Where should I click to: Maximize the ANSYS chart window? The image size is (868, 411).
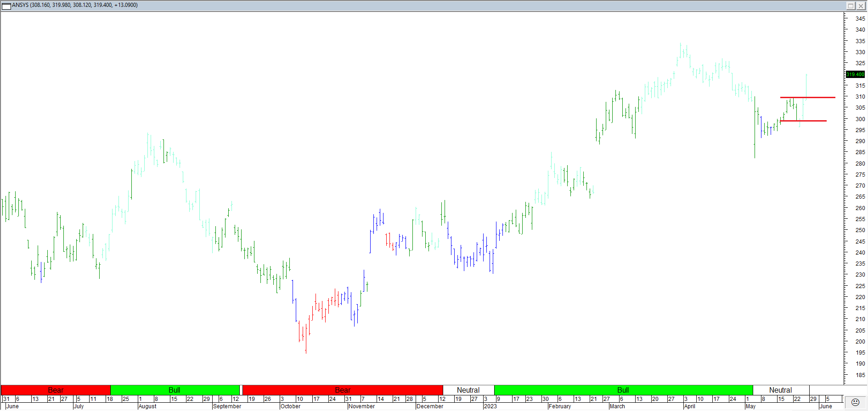[851, 6]
